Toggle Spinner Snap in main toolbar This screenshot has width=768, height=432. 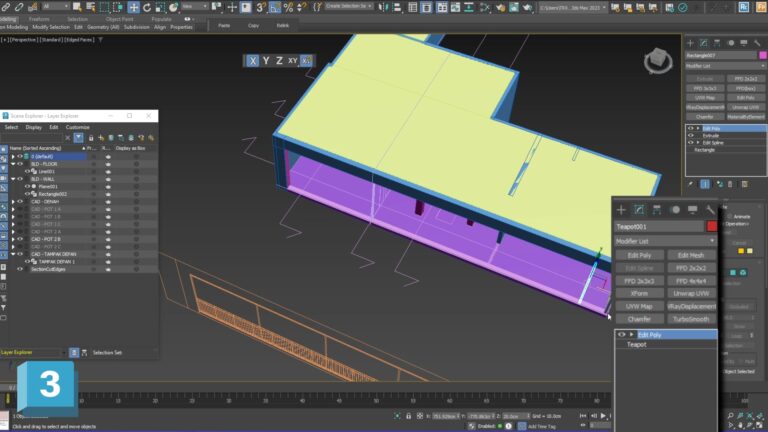(302, 7)
